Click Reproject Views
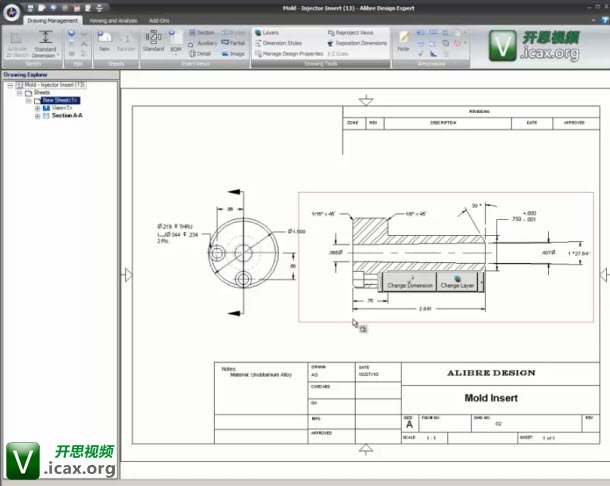This screenshot has width=610, height=486. click(351, 33)
